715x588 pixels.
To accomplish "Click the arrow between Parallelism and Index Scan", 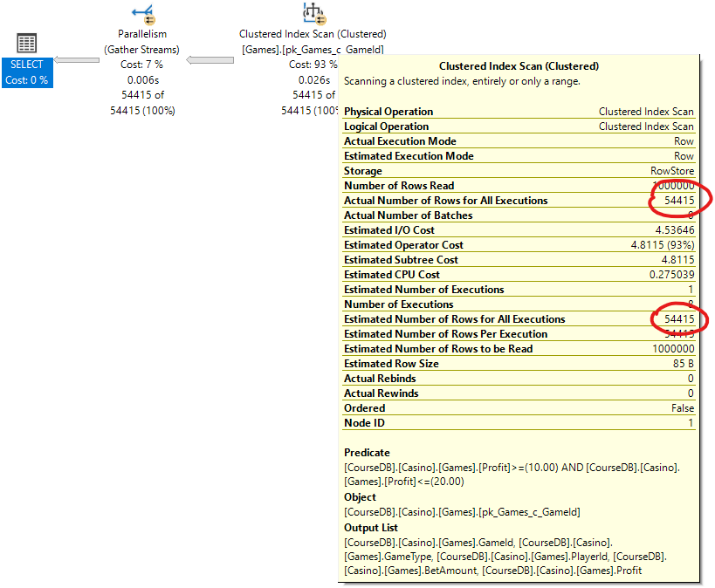I will (210, 59).
